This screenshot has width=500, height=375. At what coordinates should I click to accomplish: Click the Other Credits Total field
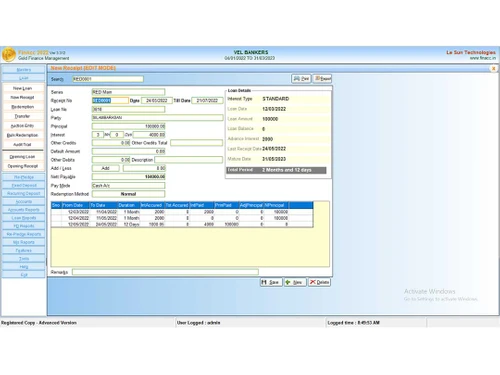[x=196, y=143]
